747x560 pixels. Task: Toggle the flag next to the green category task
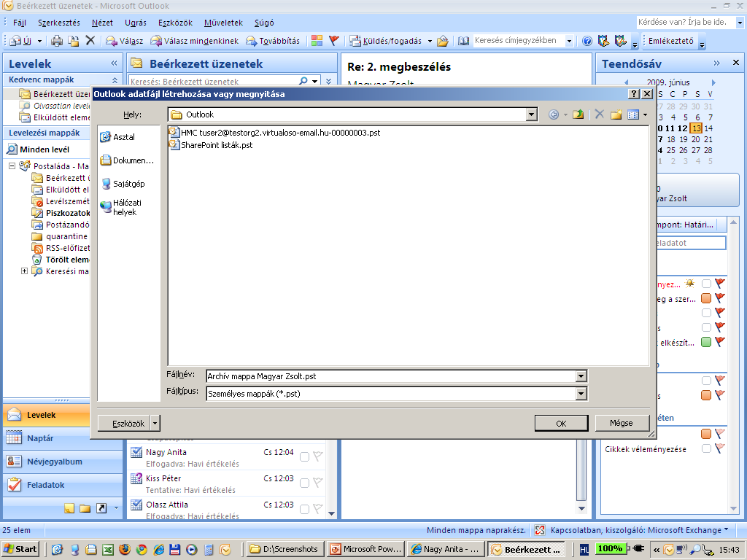pos(720,341)
